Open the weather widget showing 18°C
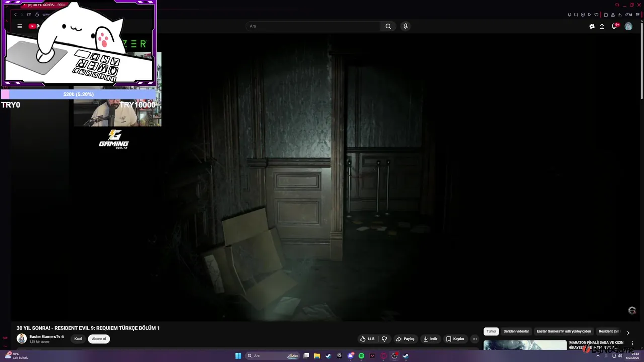The width and height of the screenshot is (644, 362). [x=16, y=355]
